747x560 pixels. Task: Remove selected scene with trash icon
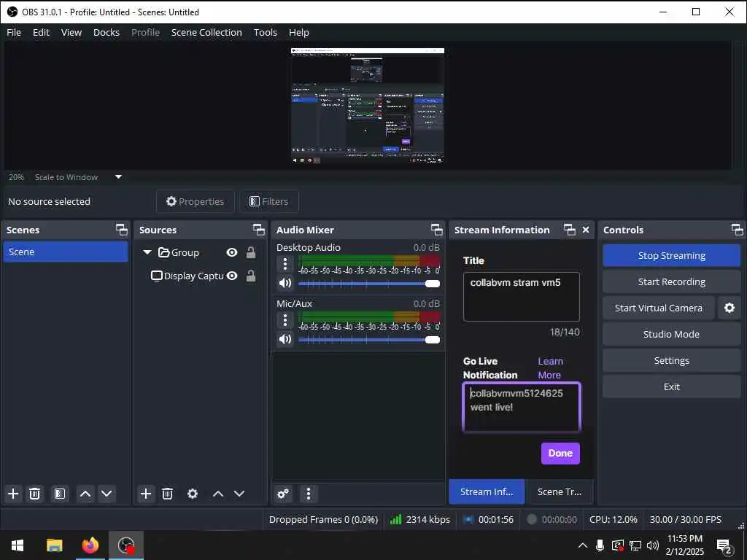(34, 494)
